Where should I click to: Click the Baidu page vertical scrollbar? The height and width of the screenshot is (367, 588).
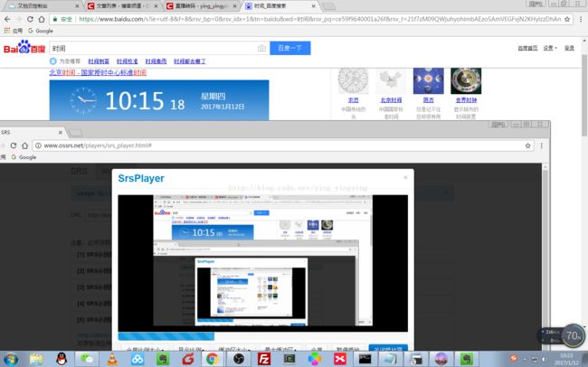(584, 95)
